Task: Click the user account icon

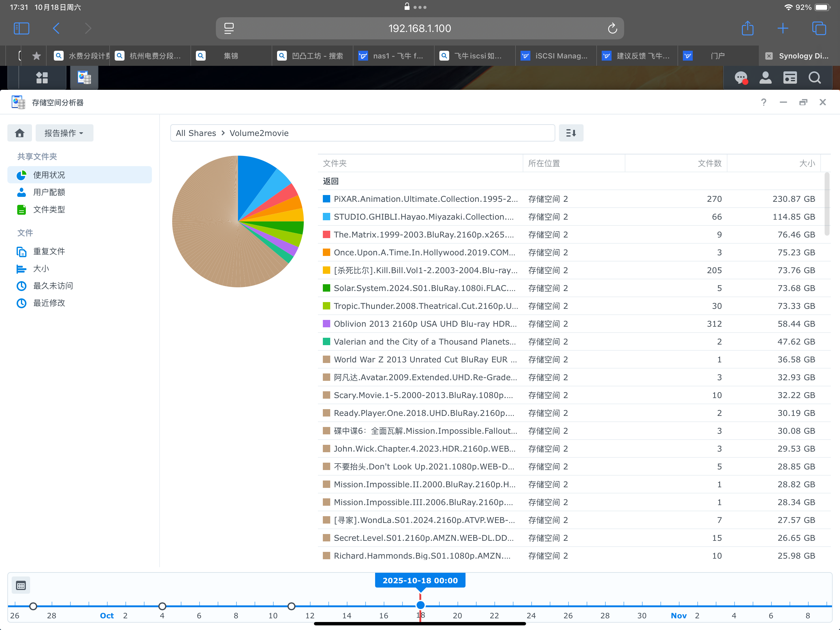Action: pyautogui.click(x=765, y=78)
